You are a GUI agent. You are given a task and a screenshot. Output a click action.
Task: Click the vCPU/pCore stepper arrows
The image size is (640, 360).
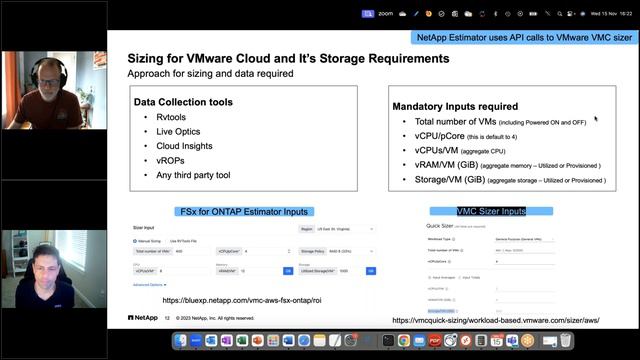289,251
